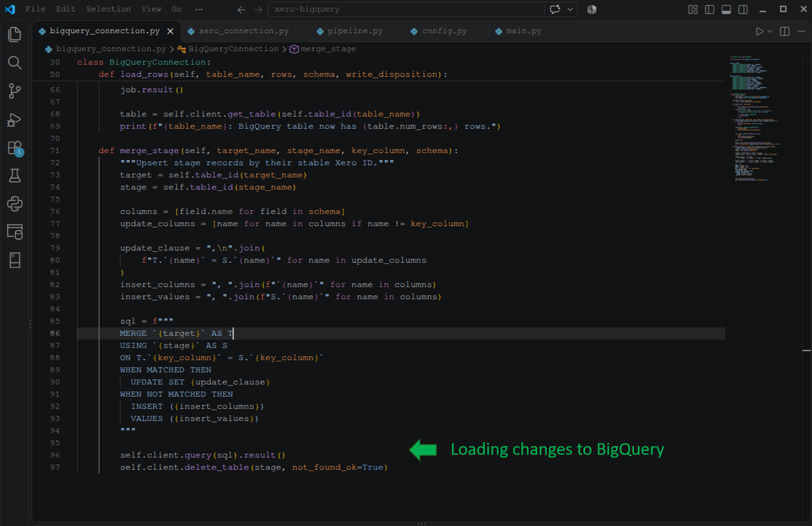Open the Selection menu

(108, 9)
